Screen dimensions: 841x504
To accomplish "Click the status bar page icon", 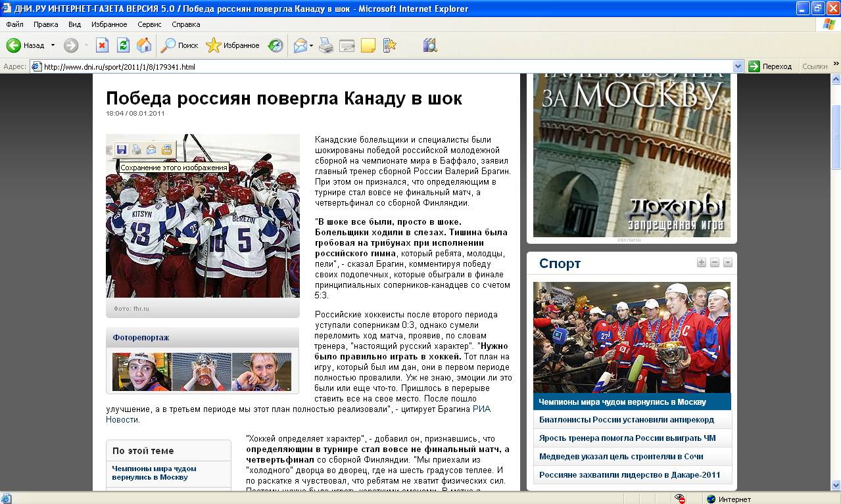I will click(7, 499).
